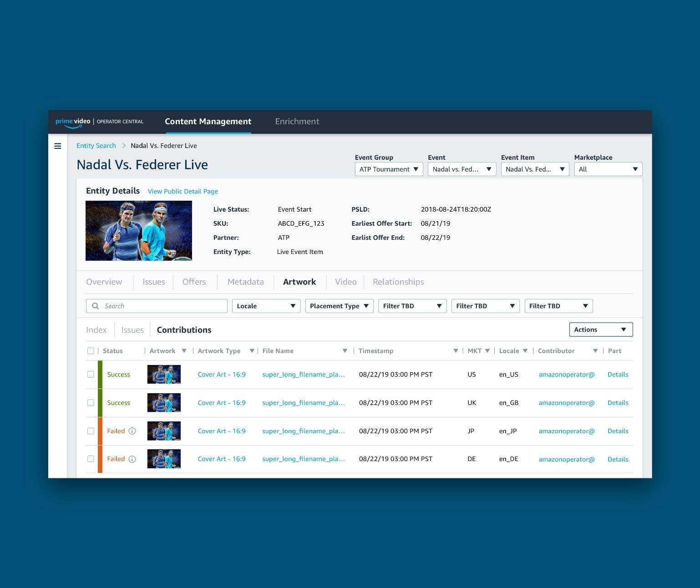The image size is (700, 588).
Task: Select all rows with header checkbox
Action: click(x=91, y=351)
